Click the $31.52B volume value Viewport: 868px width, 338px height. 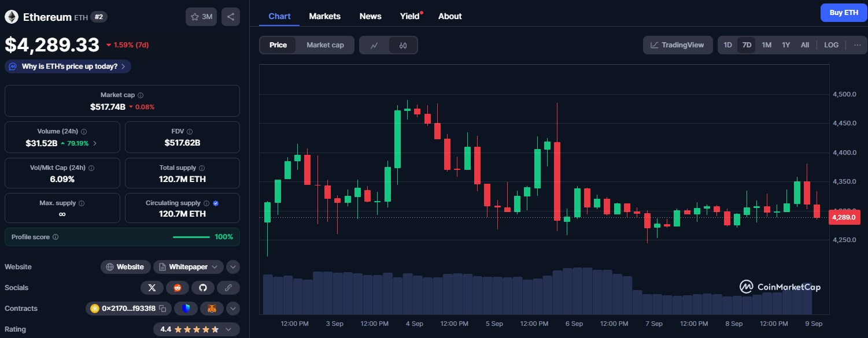pos(41,143)
